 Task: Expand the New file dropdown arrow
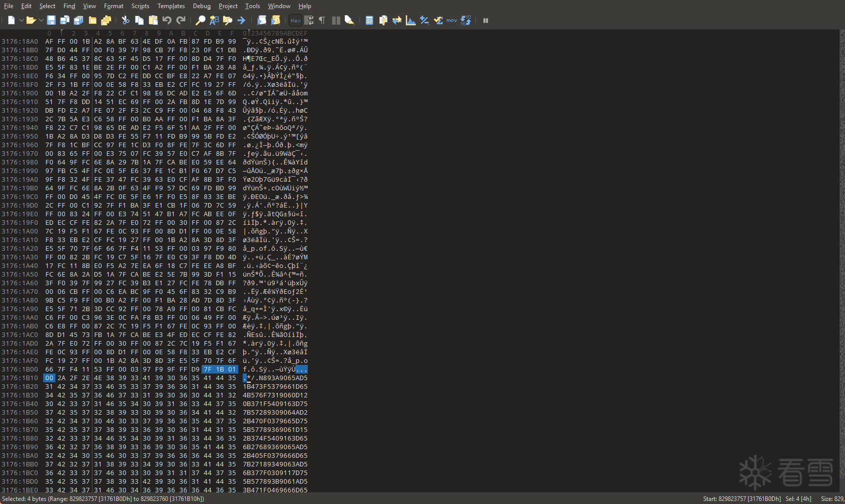click(21, 20)
